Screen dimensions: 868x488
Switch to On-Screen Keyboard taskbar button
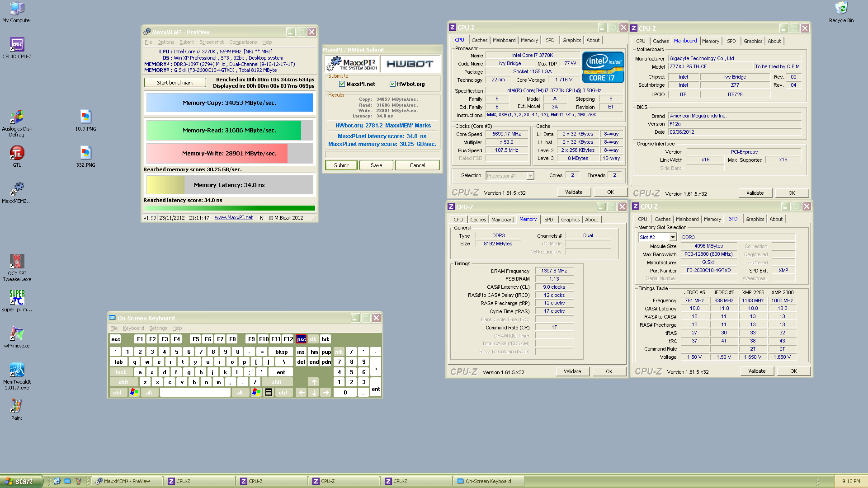pos(489,481)
